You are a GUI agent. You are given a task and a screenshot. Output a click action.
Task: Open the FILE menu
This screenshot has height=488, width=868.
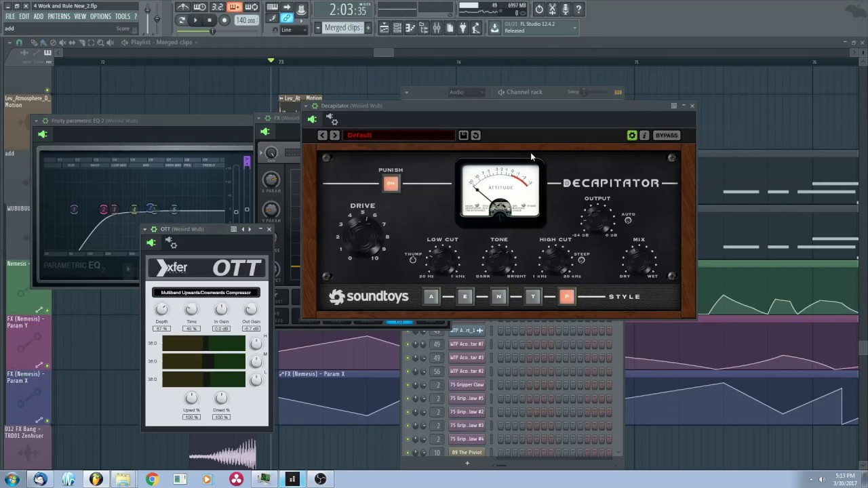click(x=10, y=16)
